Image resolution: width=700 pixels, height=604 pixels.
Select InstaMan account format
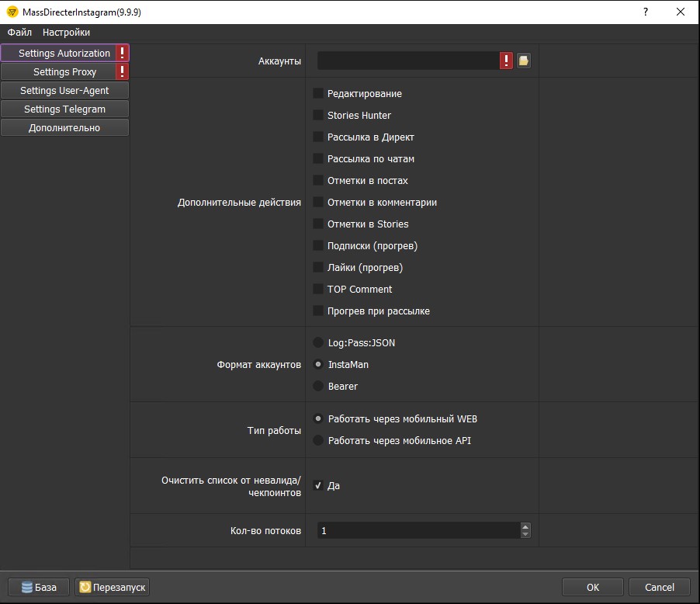point(318,364)
